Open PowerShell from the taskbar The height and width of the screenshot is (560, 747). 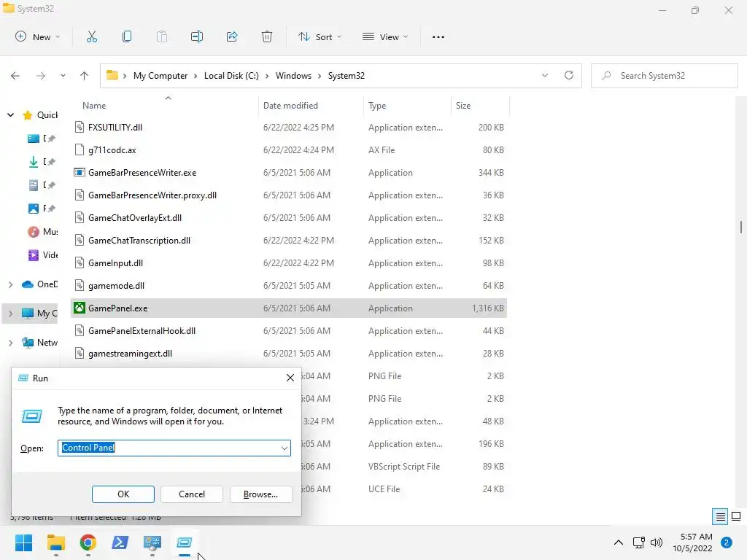[120, 542]
